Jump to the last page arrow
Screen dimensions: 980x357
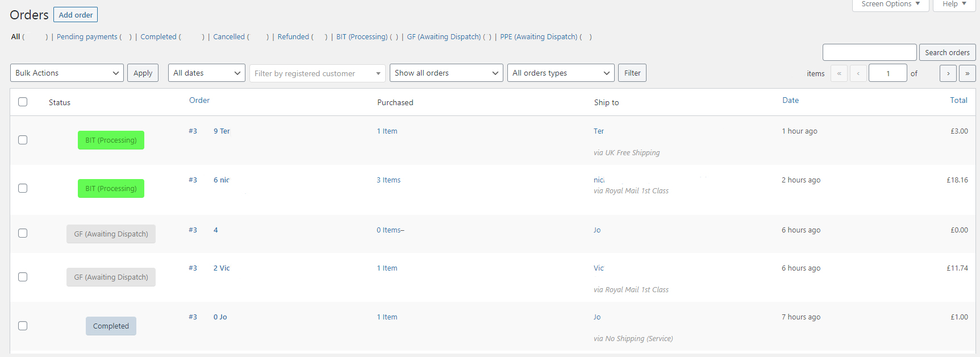pyautogui.click(x=967, y=73)
